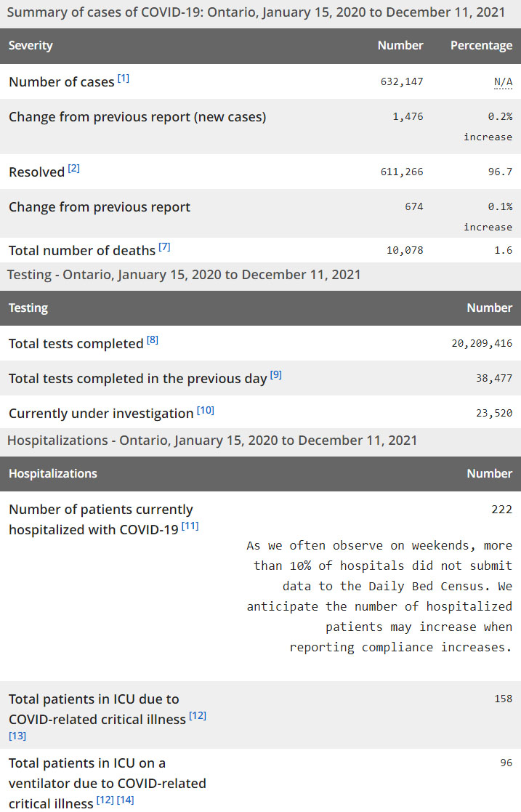Open footnote 10 next to Currently under investigation
The width and height of the screenshot is (521, 812).
pyautogui.click(x=206, y=410)
